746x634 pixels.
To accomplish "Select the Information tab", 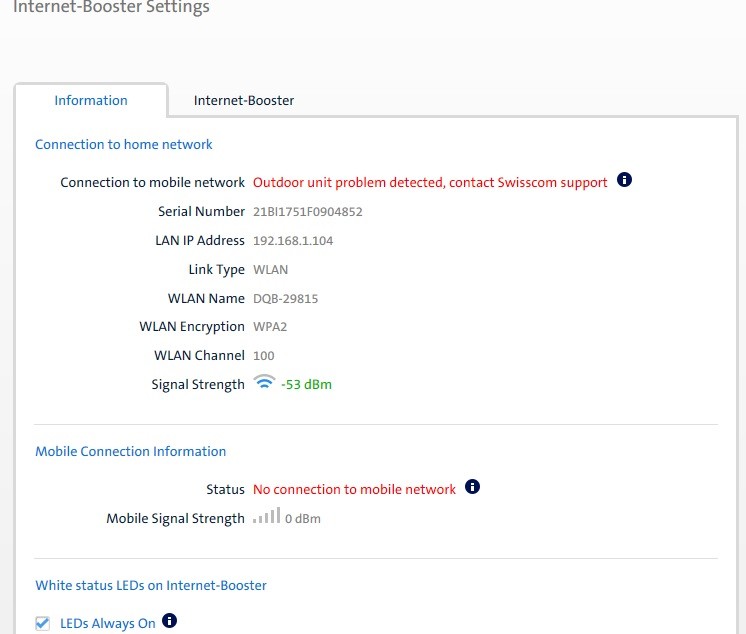I will [x=91, y=100].
